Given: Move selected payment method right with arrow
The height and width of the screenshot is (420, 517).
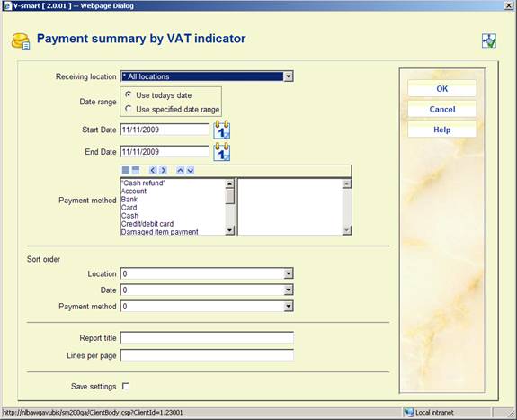Looking at the screenshot, I should click(164, 170).
